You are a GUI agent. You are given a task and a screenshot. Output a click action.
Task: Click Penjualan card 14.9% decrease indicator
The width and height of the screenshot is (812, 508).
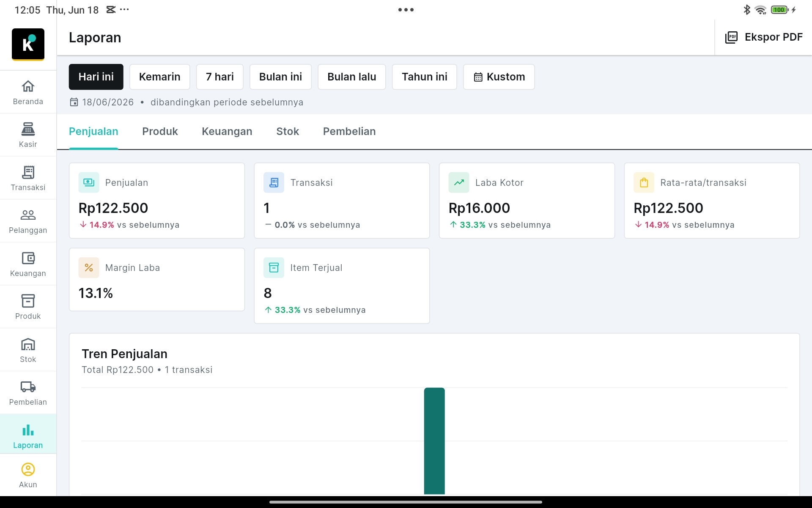[97, 225]
